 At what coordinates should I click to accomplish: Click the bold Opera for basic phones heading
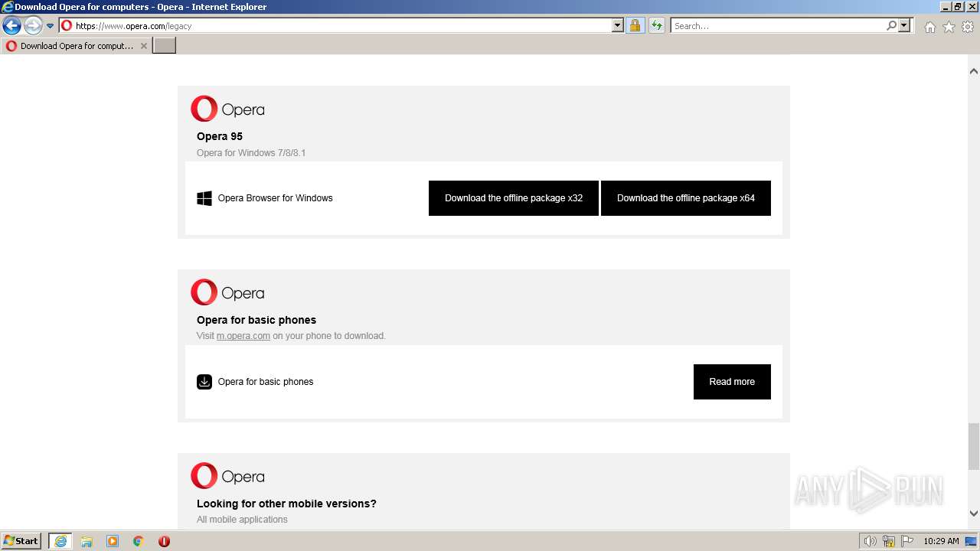(256, 320)
